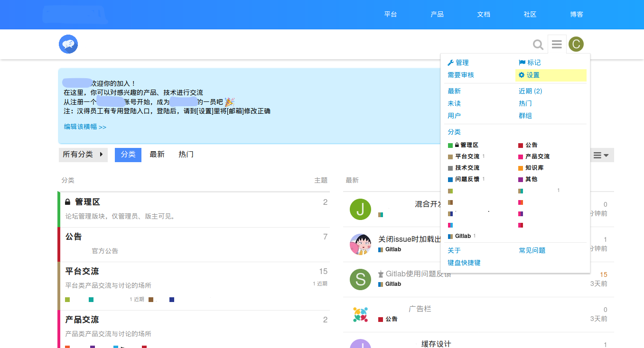
Task: Open the 键盘快捷键 shortcut help
Action: point(464,262)
